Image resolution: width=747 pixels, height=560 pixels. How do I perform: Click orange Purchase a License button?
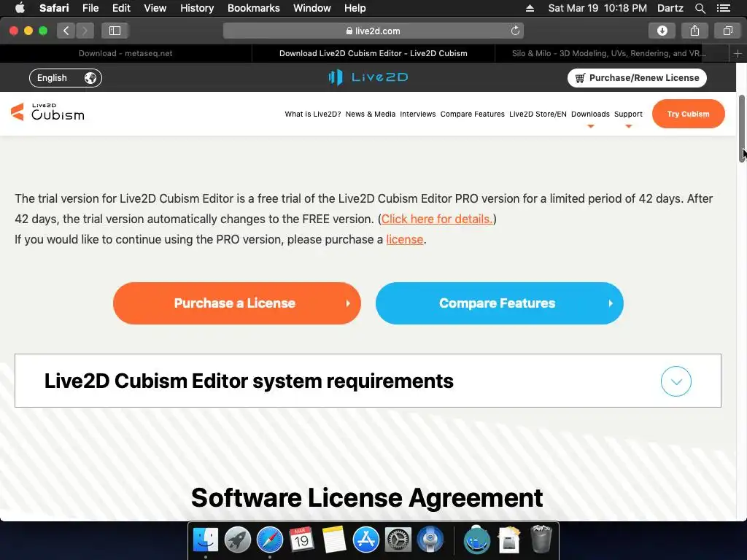point(237,303)
